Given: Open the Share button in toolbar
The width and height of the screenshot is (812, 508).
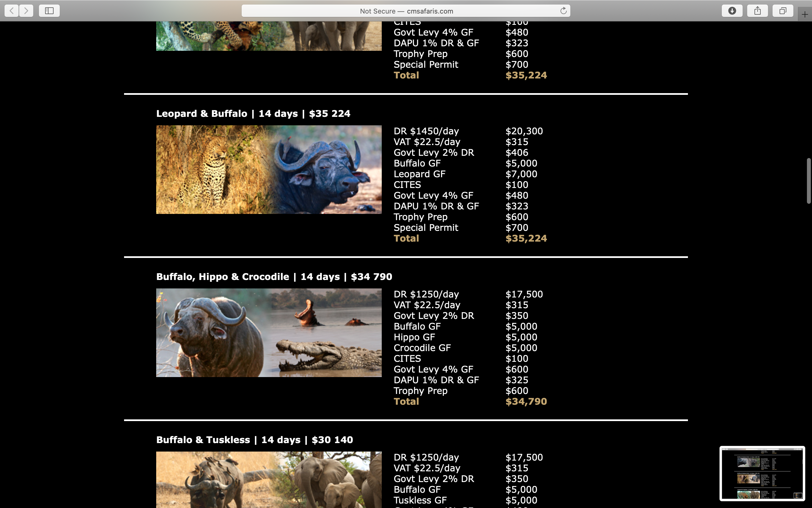Looking at the screenshot, I should (x=757, y=11).
